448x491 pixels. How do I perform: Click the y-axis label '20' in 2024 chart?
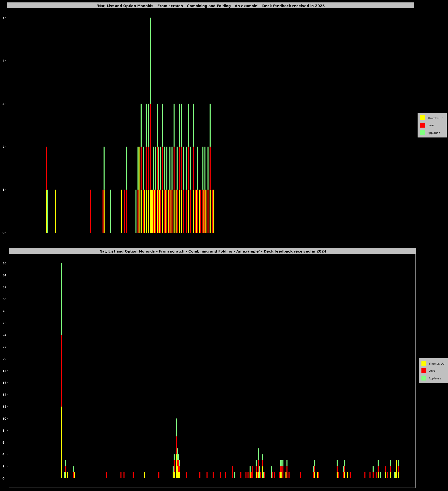click(4, 359)
